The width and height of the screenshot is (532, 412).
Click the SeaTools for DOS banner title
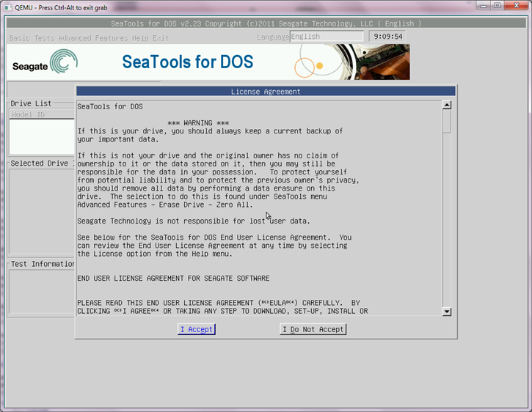pyautogui.click(x=188, y=62)
